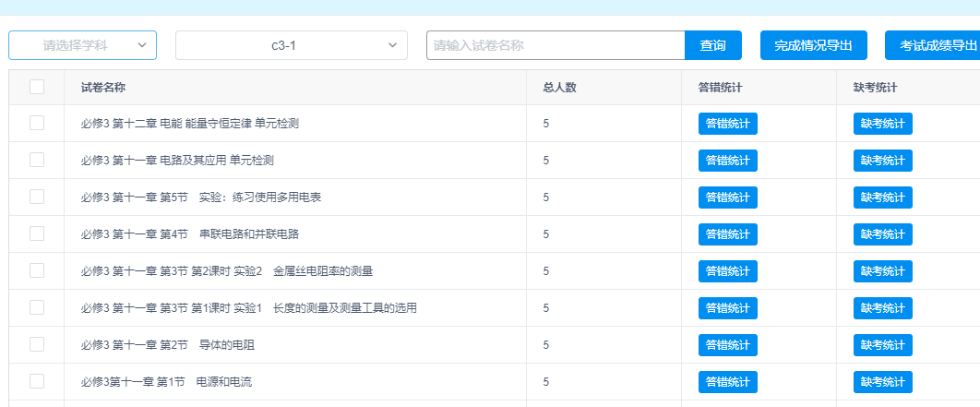This screenshot has width=980, height=407.
Task: Click 答错统计 for 练习使用多用电表 row
Action: tap(727, 198)
